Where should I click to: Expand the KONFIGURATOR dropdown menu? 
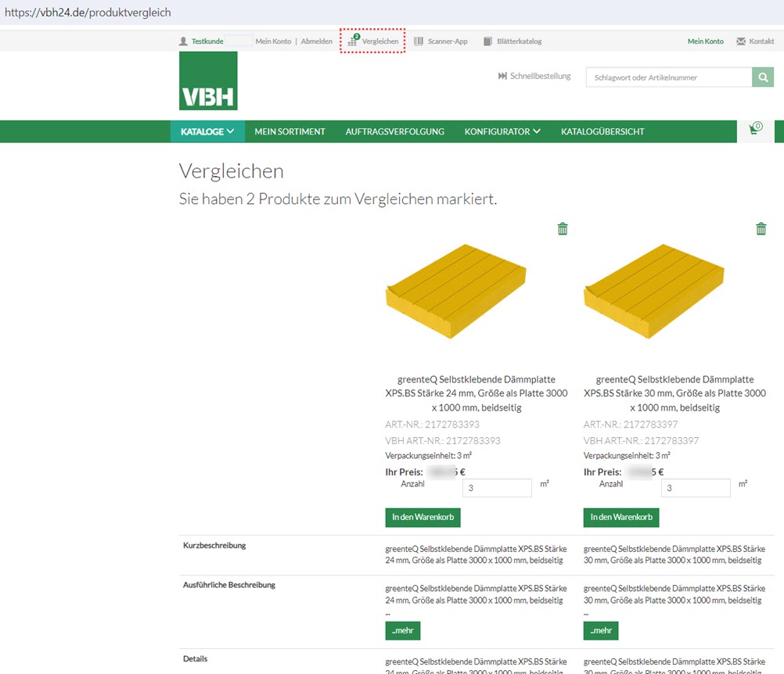pyautogui.click(x=502, y=131)
